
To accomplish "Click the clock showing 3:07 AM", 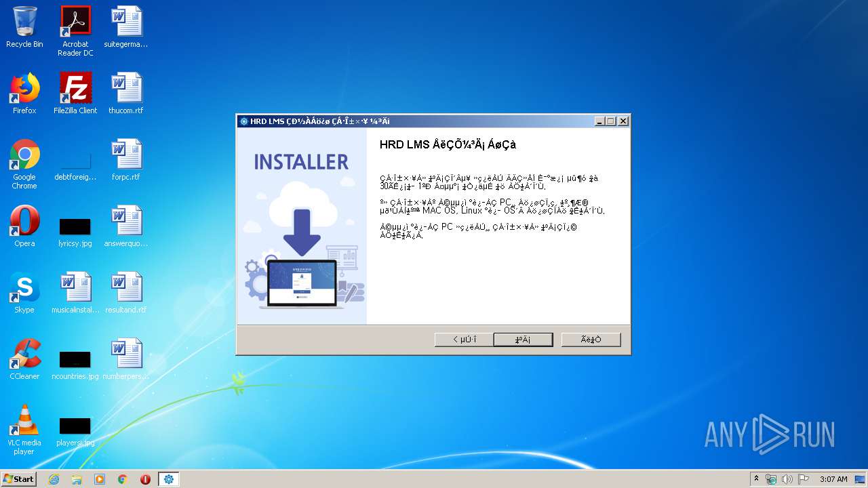I will (x=833, y=479).
